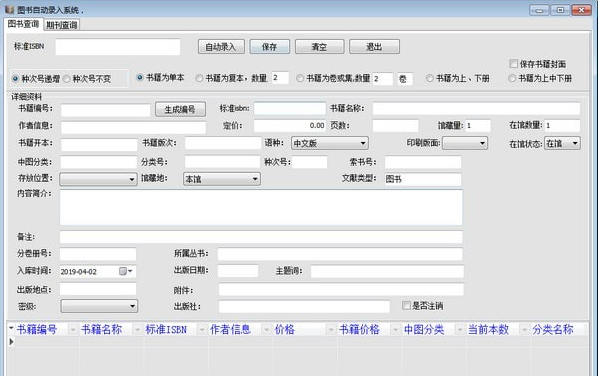Click the 书籍名称 input field
Screen dimensions: 600x376
pos(476,109)
